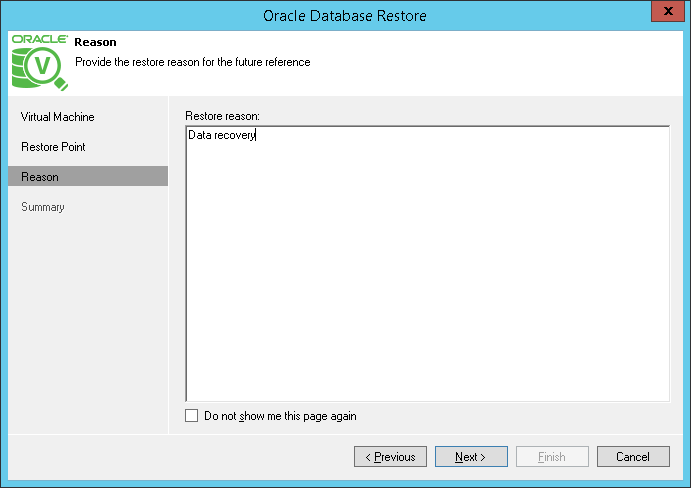Go to the Restore Point step
Viewport: 691px width, 488px height.
tap(53, 147)
